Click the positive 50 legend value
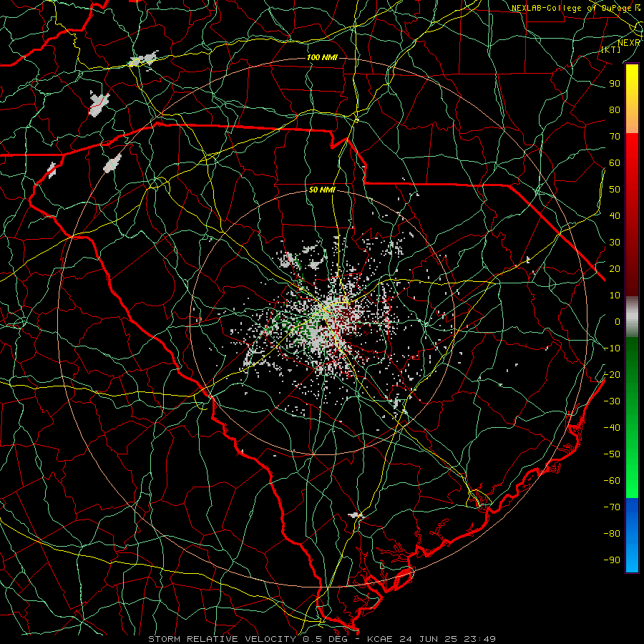Image resolution: width=644 pixels, height=644 pixels. tap(615, 190)
